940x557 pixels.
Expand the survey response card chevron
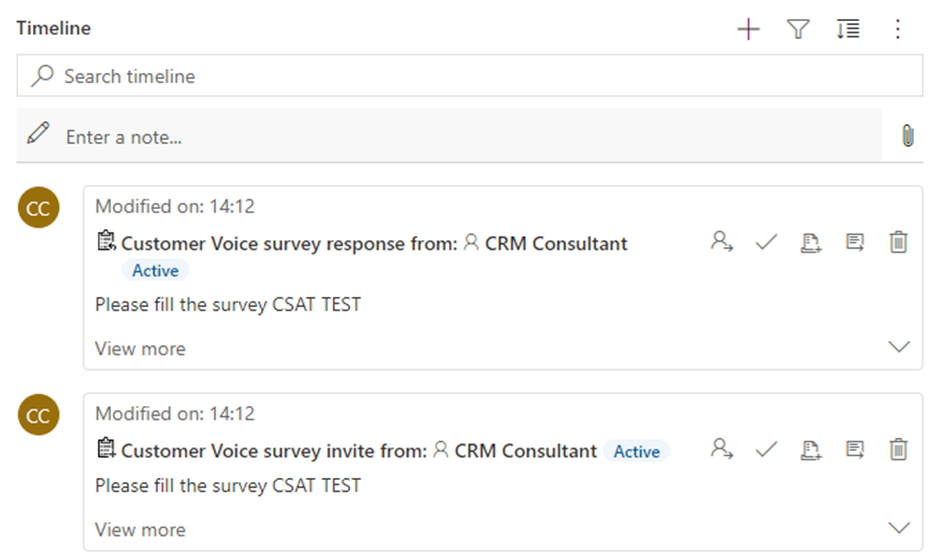coord(899,347)
